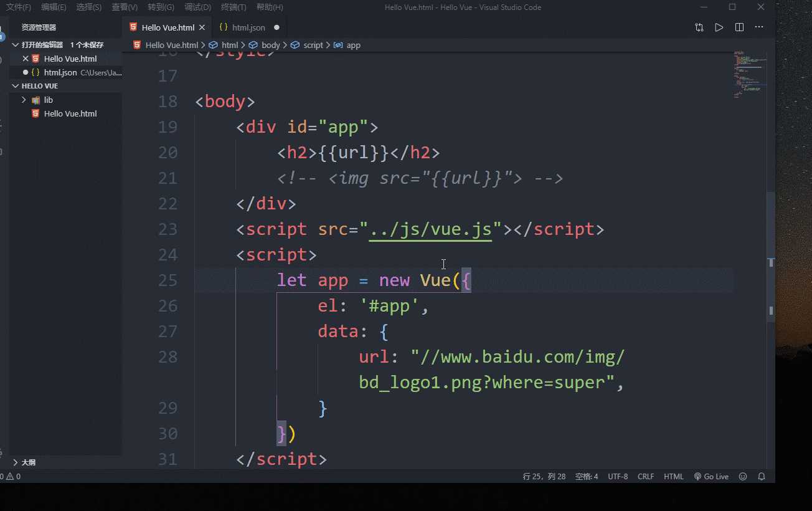
Task: Click the braces icon on html.json tab
Action: (224, 27)
